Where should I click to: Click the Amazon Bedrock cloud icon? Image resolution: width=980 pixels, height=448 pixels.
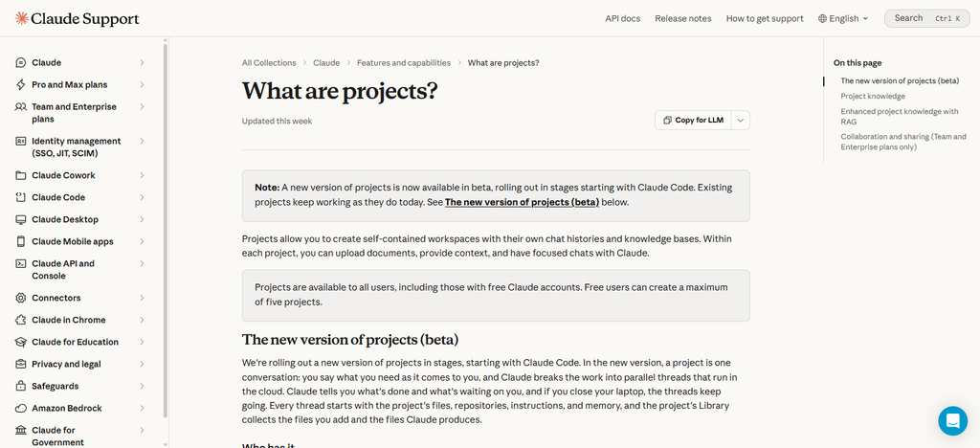[21, 408]
